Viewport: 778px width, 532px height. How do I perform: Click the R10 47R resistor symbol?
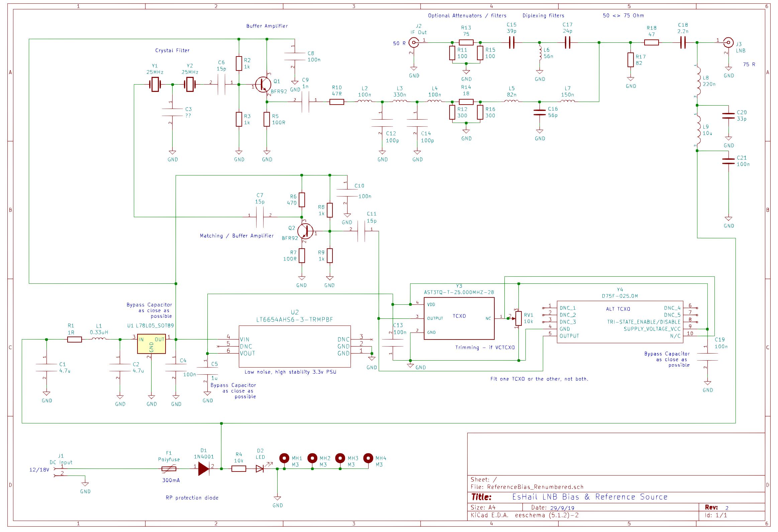tap(337, 102)
